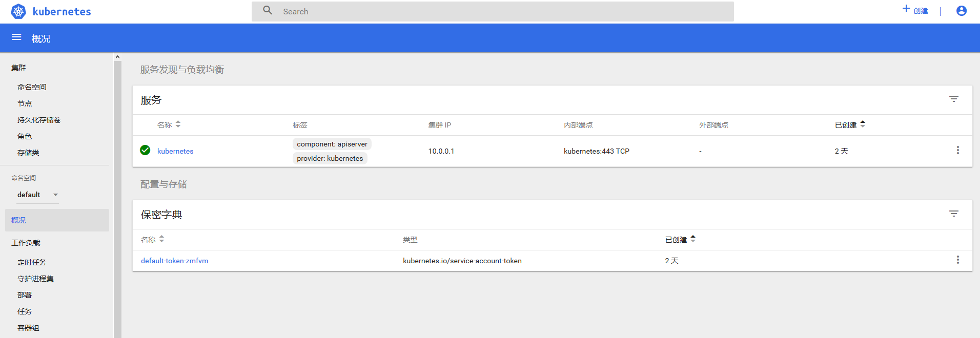This screenshot has width=980, height=338.
Task: Expand the default namespace dropdown
Action: tap(38, 195)
